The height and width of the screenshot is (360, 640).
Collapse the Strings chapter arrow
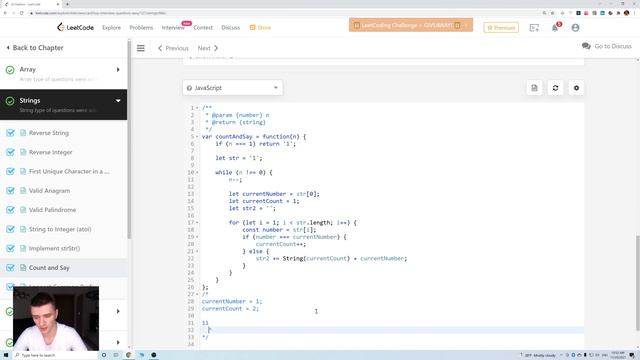pos(118,101)
